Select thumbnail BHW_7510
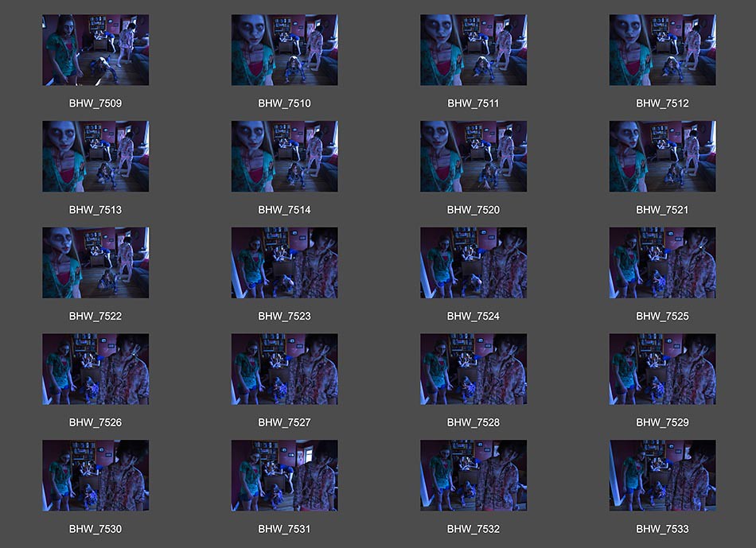Image resolution: width=756 pixels, height=548 pixels. 284,50
